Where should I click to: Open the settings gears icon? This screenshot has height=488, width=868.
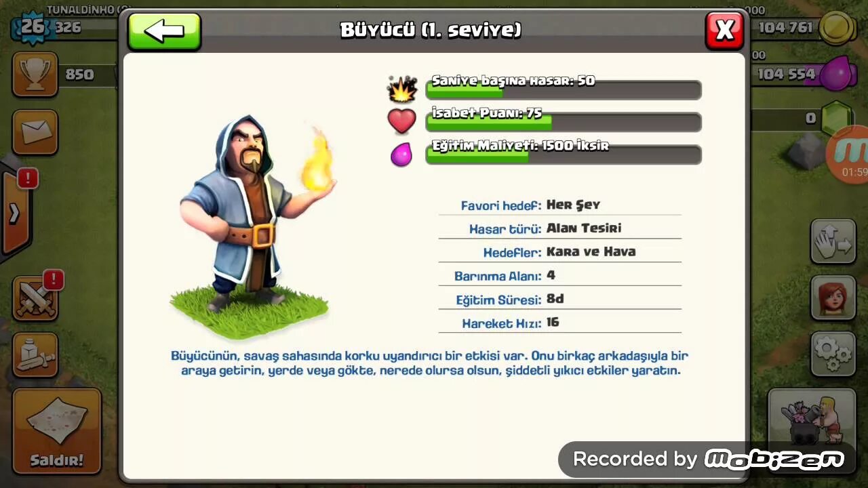click(x=833, y=353)
